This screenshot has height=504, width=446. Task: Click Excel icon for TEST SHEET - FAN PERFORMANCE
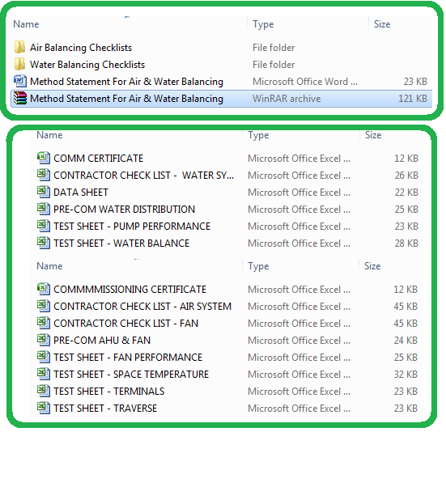44,357
